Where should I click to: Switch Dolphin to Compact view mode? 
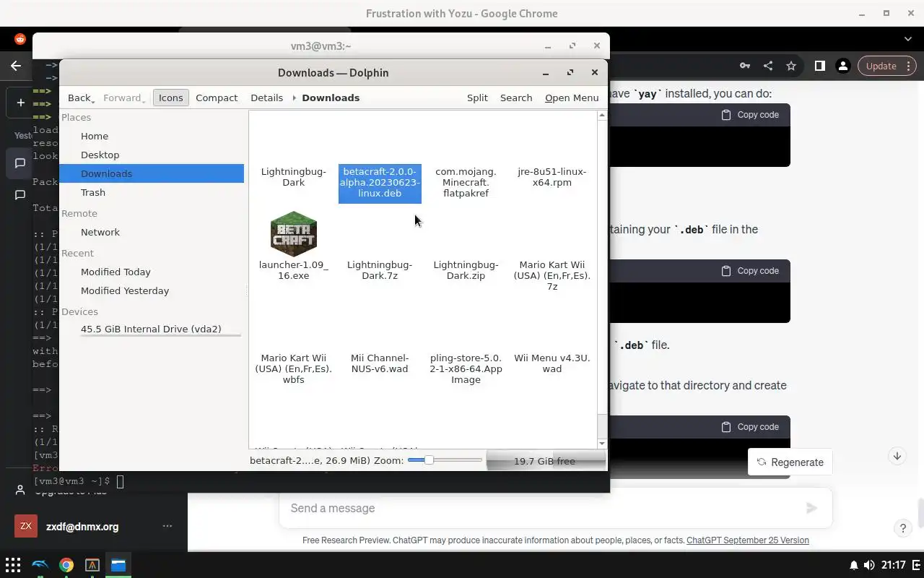point(217,98)
